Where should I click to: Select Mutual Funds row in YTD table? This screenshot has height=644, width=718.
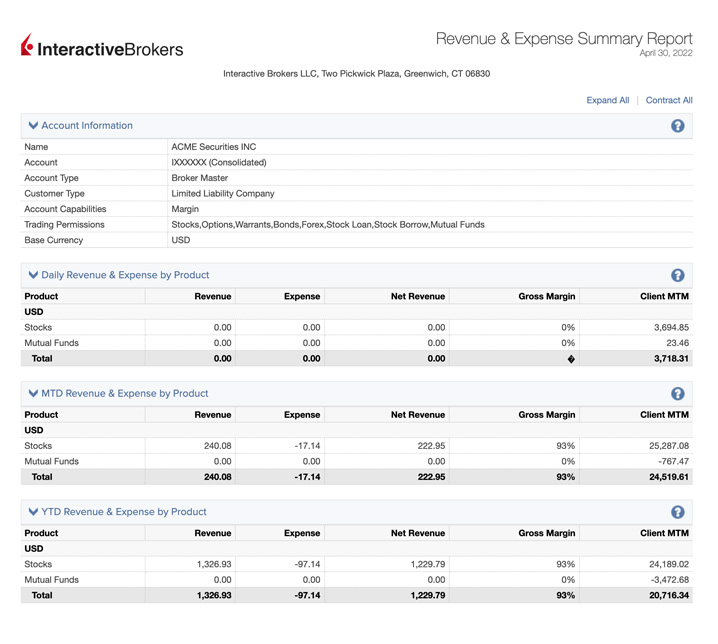51,580
